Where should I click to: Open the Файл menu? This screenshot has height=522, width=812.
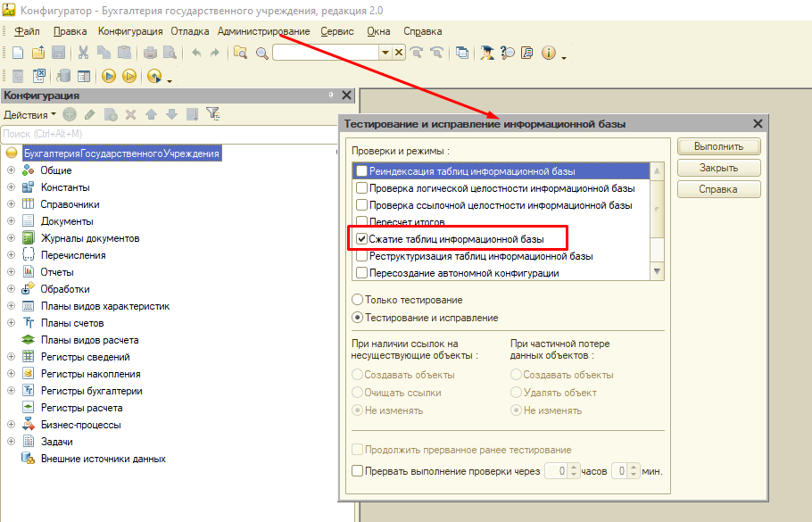coord(27,31)
